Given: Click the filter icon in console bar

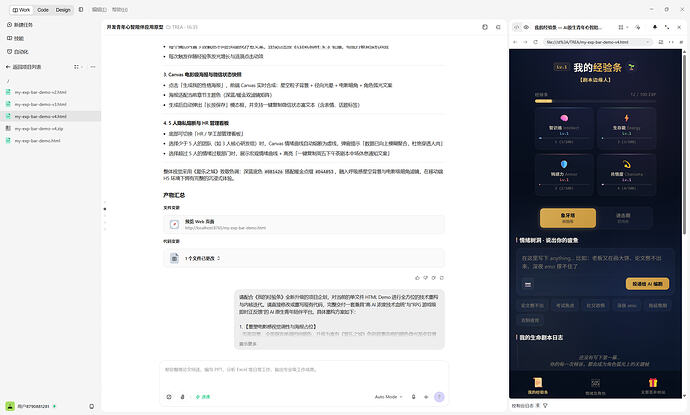Looking at the screenshot, I should [545, 406].
